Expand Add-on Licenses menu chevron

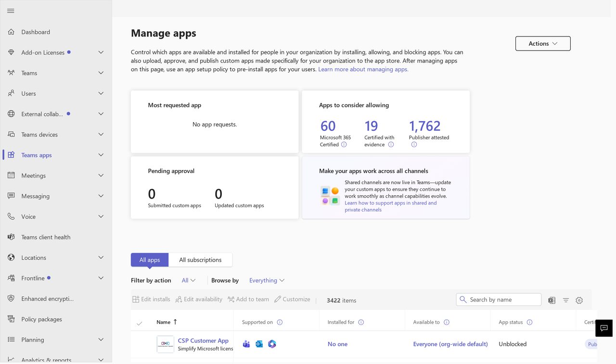click(101, 52)
